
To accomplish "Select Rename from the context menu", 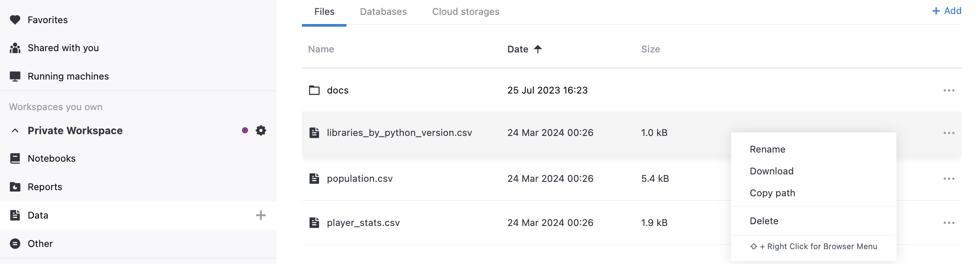I will pos(767,149).
